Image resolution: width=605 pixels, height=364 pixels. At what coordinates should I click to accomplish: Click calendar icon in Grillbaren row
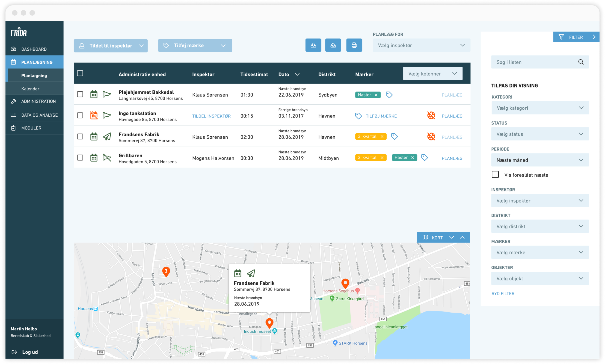tap(94, 158)
